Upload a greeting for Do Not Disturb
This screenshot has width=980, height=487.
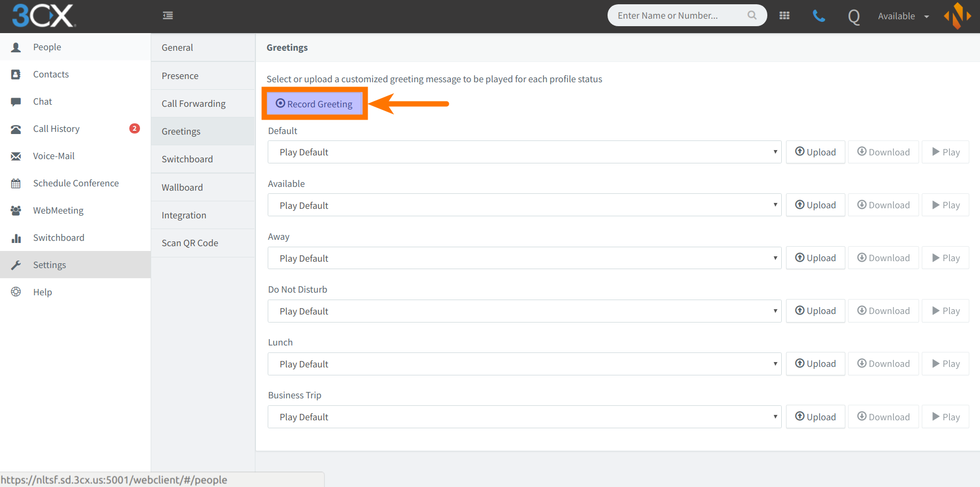click(x=815, y=311)
